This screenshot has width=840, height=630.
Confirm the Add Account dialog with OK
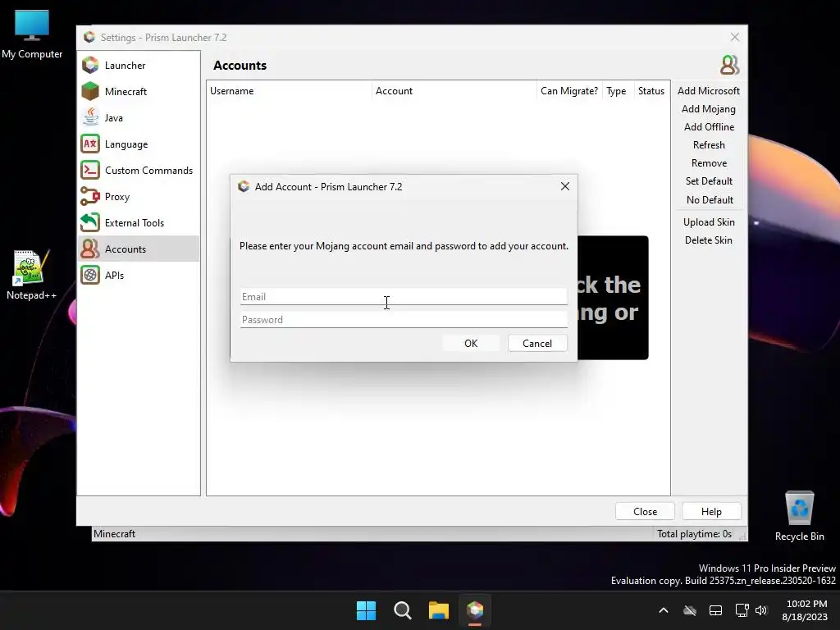pyautogui.click(x=471, y=344)
